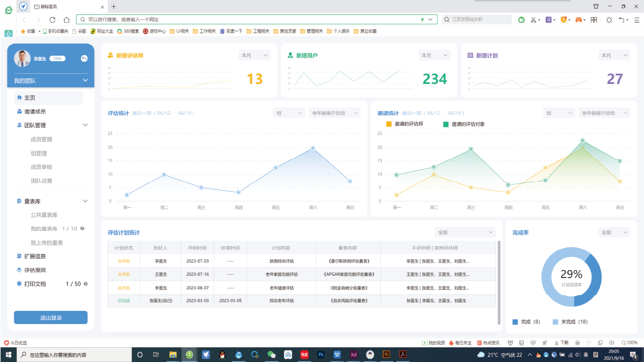Click the return arrow icon beside 张医生
The width and height of the screenshot is (644, 362).
pyautogui.click(x=84, y=58)
